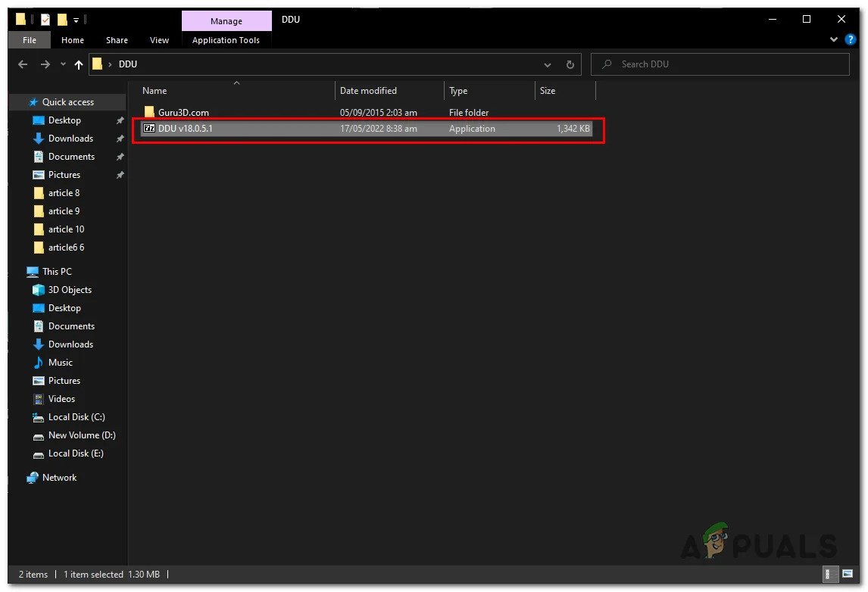The height and width of the screenshot is (592, 868).
Task: Open the recent locations dropdown arrow
Action: [63, 64]
